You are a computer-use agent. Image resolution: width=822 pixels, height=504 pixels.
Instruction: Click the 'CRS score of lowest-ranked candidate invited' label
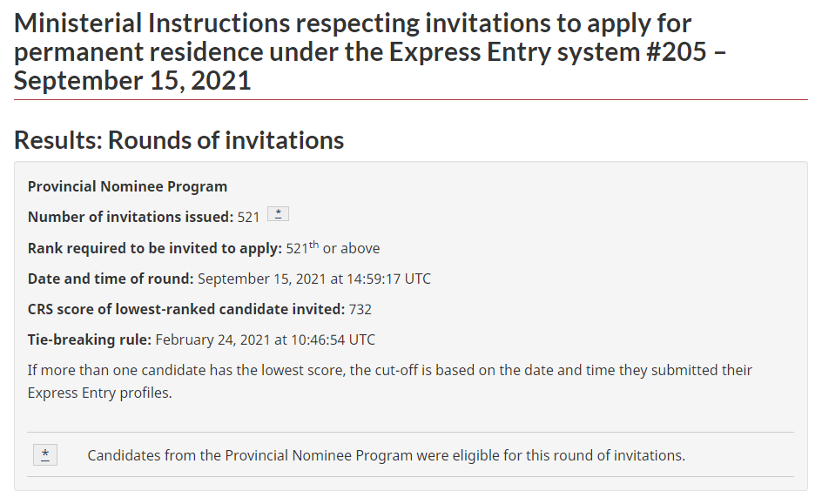[186, 309]
